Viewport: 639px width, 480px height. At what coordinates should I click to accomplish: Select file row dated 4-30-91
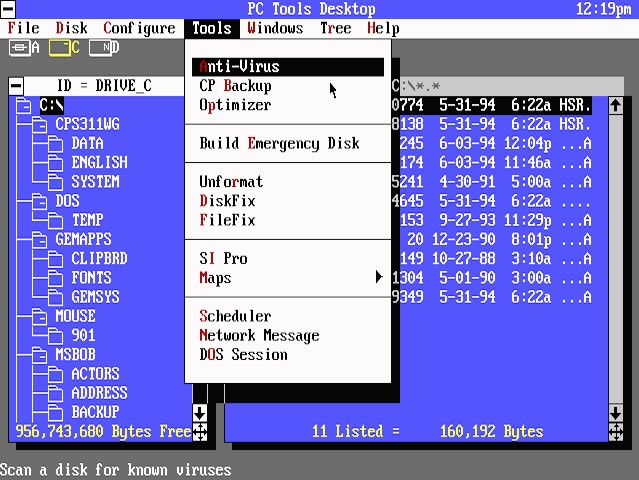[491, 182]
